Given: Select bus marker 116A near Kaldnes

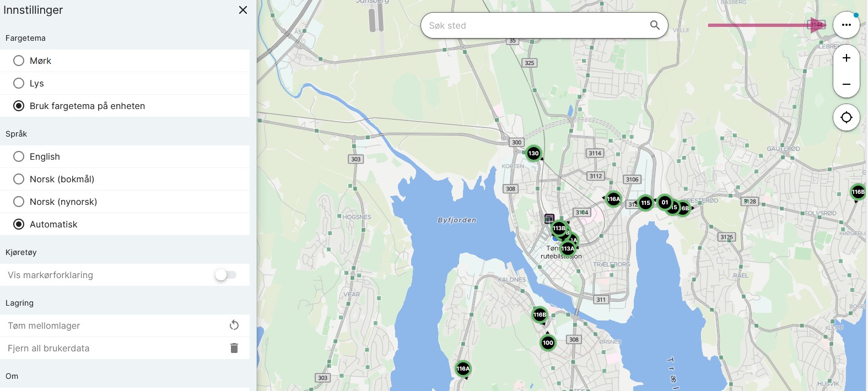Looking at the screenshot, I should click(463, 368).
